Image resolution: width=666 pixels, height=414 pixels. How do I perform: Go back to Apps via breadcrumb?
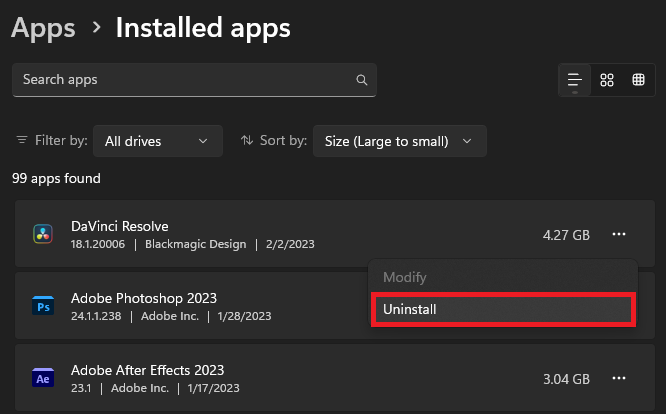pyautogui.click(x=43, y=28)
